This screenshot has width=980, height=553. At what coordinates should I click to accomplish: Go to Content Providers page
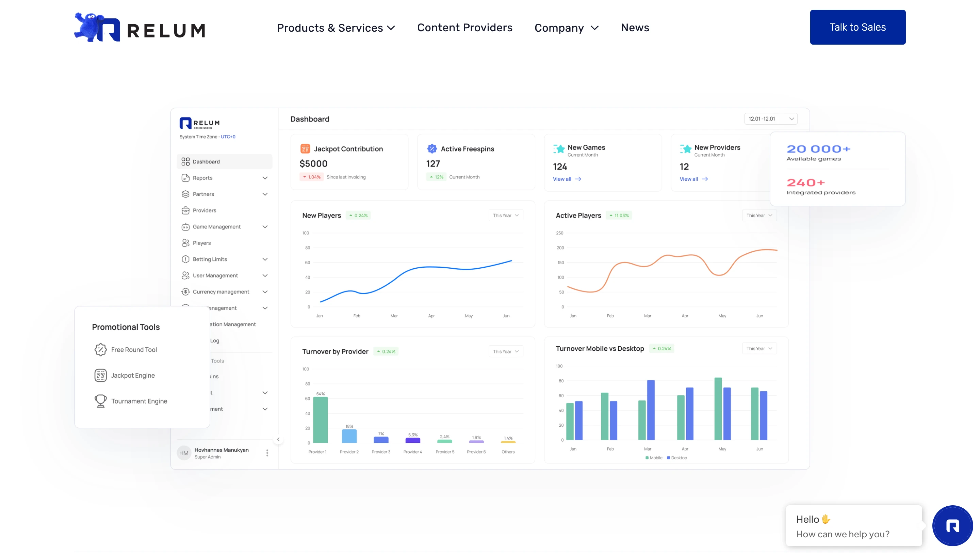tap(464, 28)
